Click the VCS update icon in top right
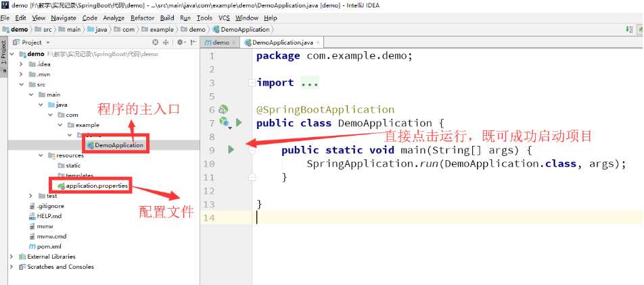 coord(629,29)
